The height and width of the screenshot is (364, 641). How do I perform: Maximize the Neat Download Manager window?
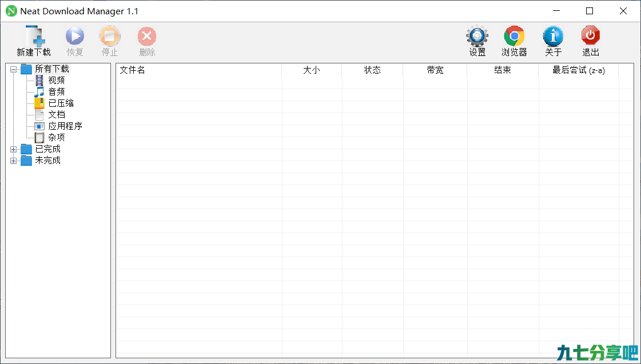coord(590,11)
